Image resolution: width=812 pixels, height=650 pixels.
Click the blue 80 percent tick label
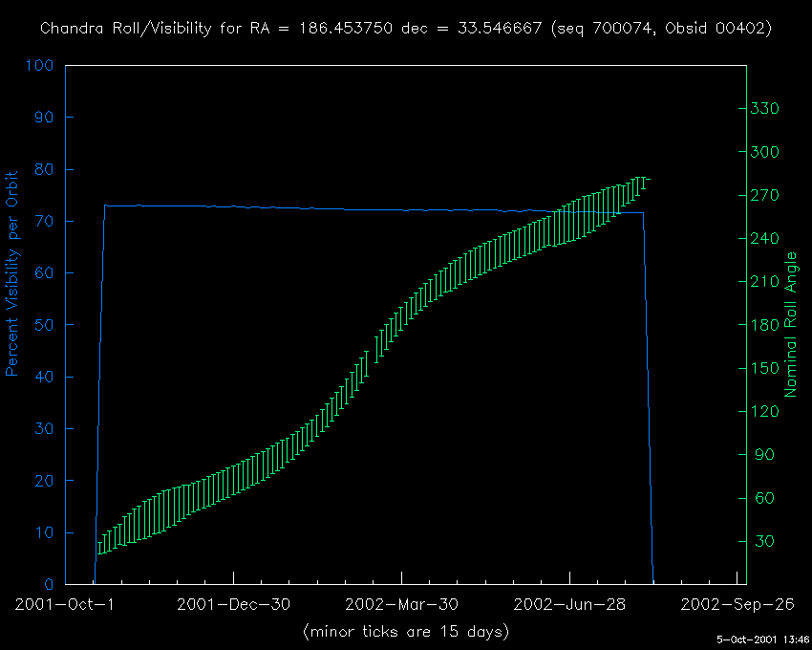coord(45,169)
